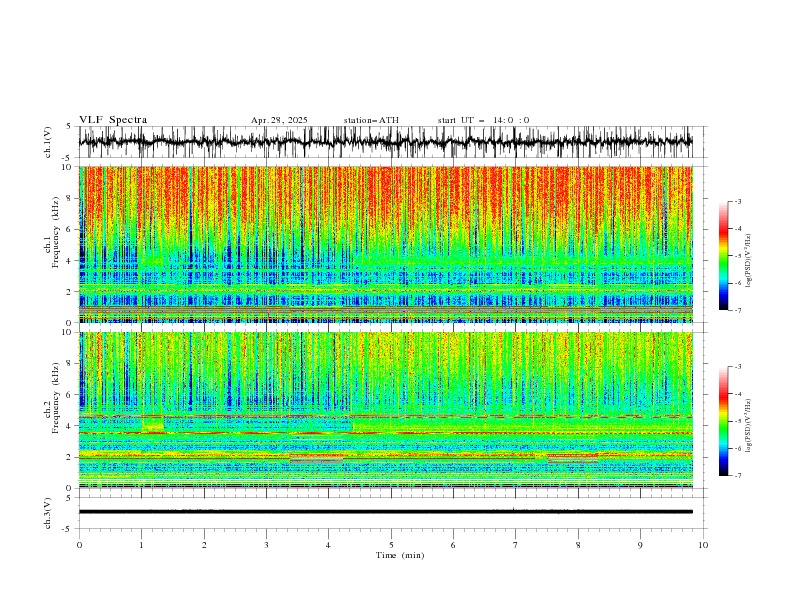Image resolution: width=792 pixels, height=612 pixels.
Task: Click the ch.2 frequency tick '2'
Action: (69, 457)
